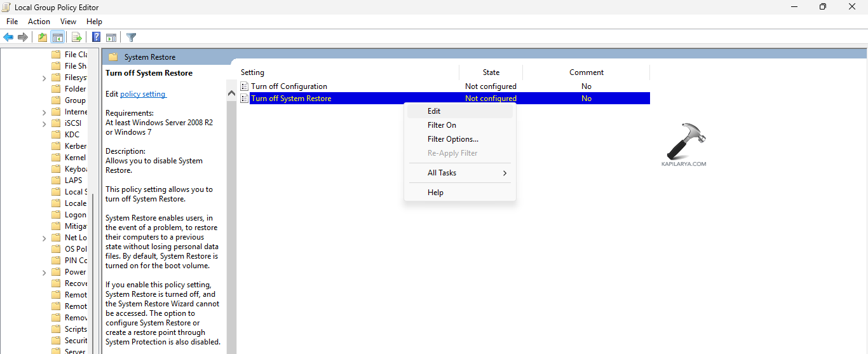Restore down the Local Group Policy Editor window
Viewport: 868px width, 354px height.
point(823,7)
